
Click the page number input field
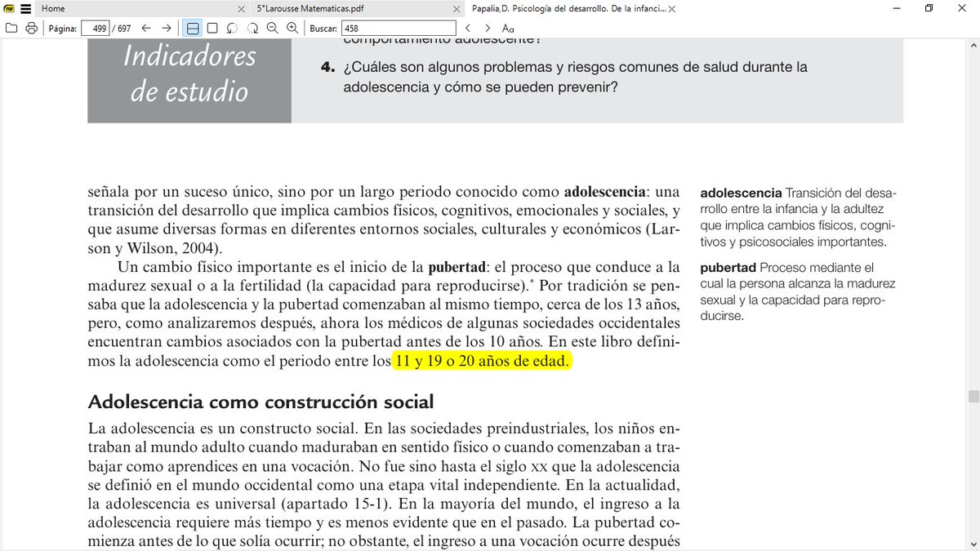96,28
